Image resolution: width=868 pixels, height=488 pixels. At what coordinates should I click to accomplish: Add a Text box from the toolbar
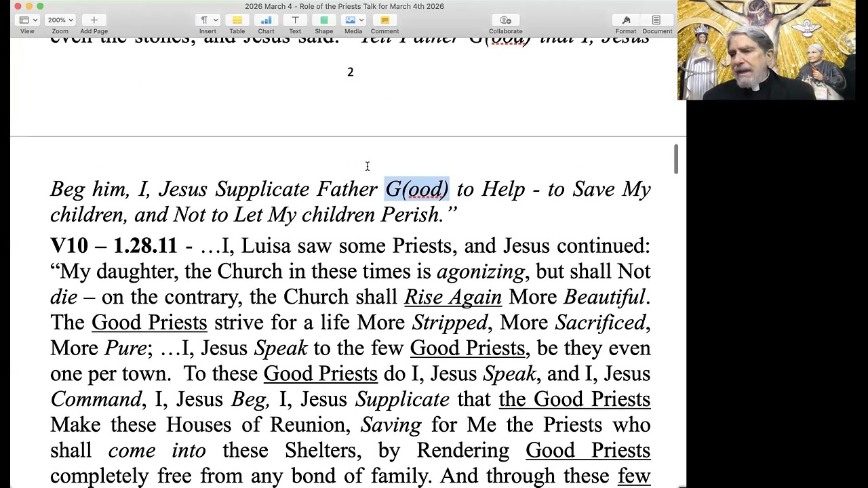pos(295,24)
